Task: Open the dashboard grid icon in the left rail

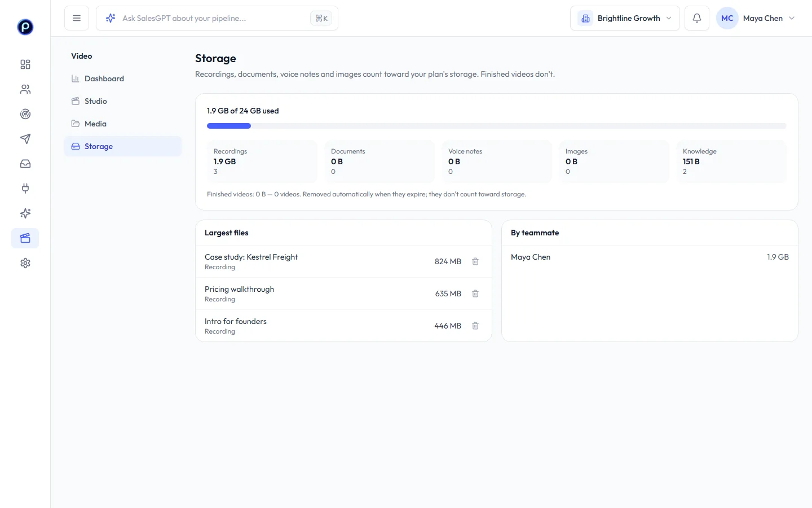Action: tap(25, 64)
